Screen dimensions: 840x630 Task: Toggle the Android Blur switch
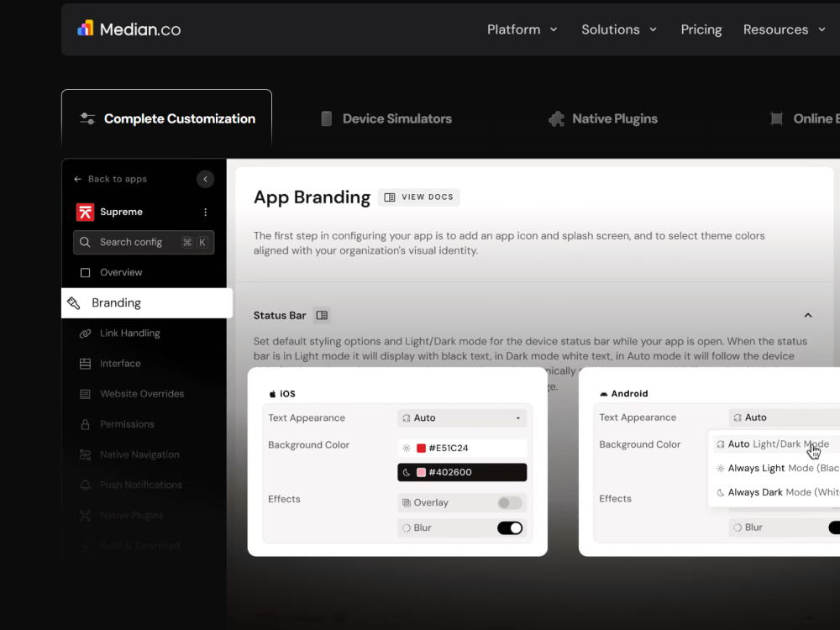(834, 528)
